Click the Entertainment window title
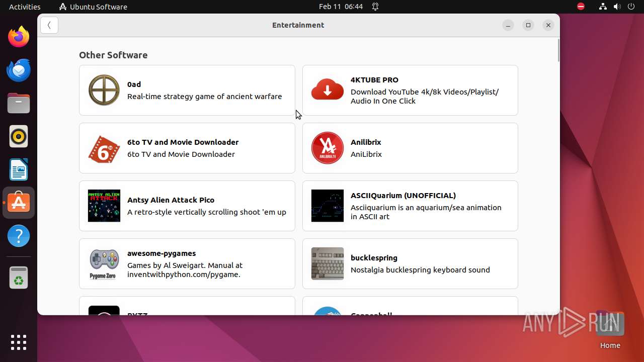The height and width of the screenshot is (362, 644). (x=298, y=25)
